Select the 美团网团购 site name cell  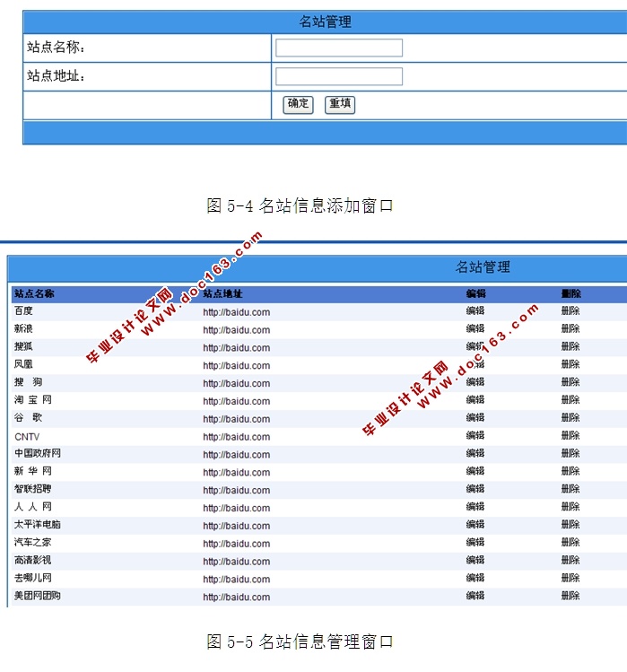[38, 596]
